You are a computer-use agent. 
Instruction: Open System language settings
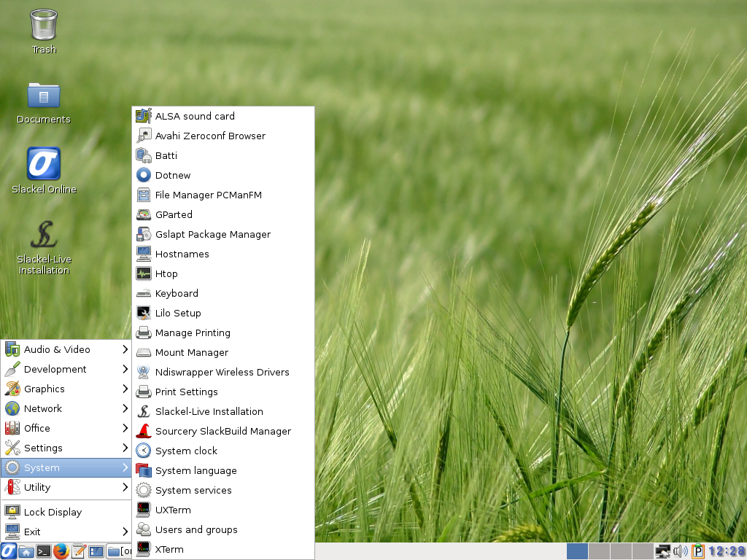click(223, 470)
